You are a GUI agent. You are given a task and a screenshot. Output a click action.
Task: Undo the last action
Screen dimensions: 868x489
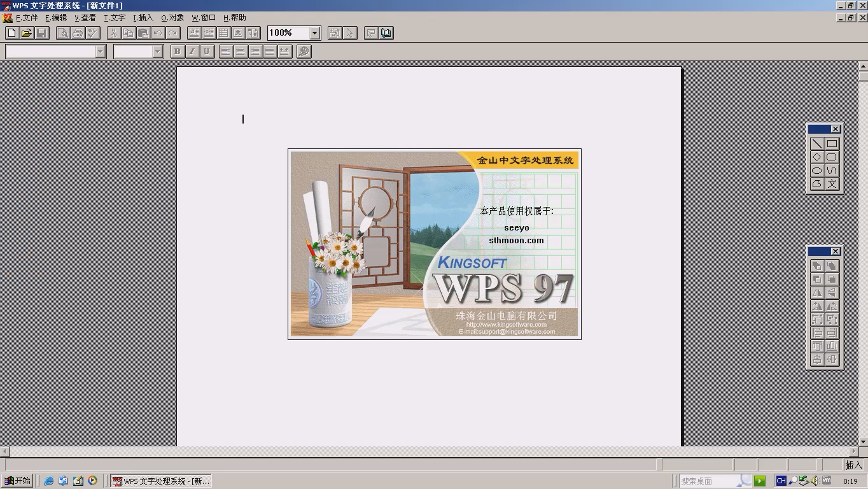[x=158, y=33]
